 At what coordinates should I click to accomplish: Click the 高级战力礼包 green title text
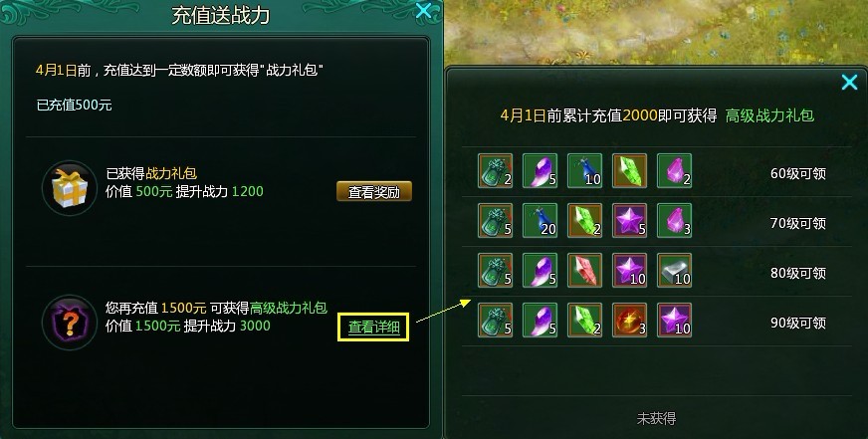(769, 115)
